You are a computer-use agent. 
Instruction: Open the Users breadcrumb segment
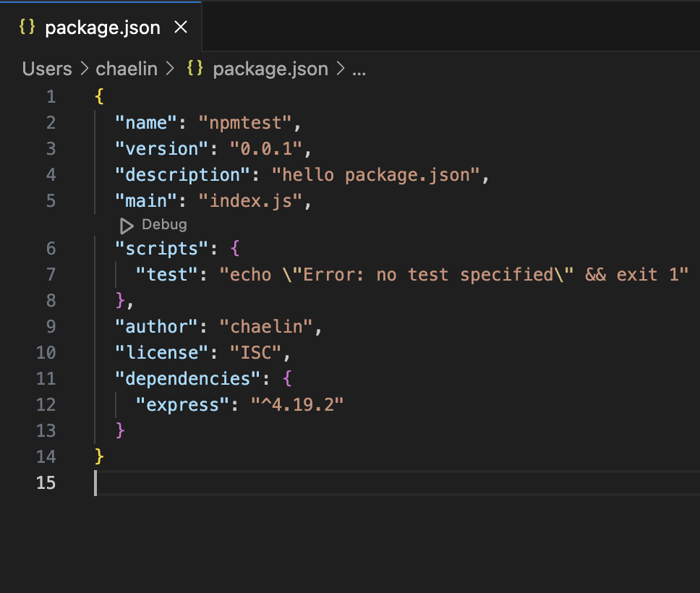(47, 69)
